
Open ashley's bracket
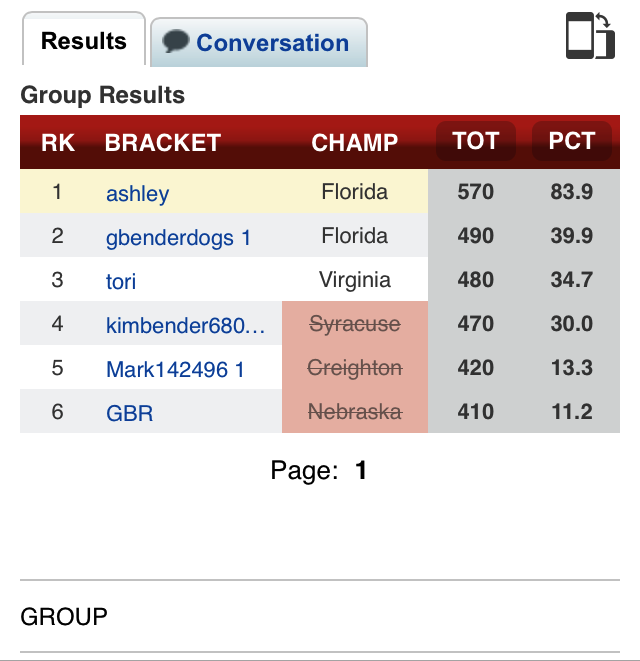click(137, 193)
